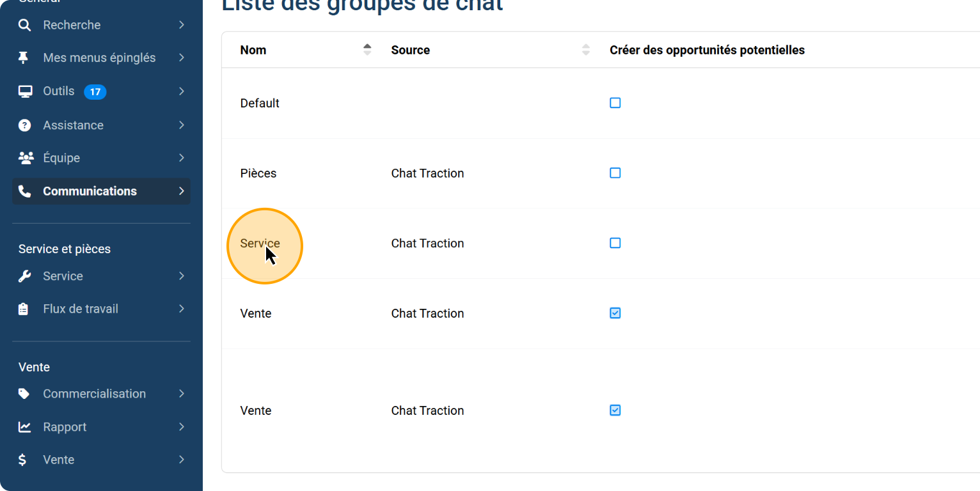This screenshot has height=491, width=980.
Task: Open the Rapport menu item
Action: (65, 427)
